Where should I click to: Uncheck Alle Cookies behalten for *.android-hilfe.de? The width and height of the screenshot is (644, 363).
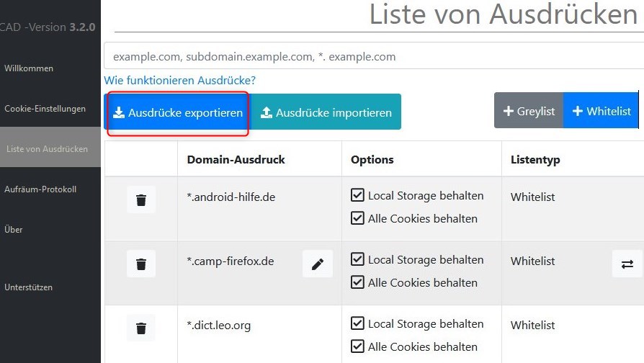pos(357,218)
